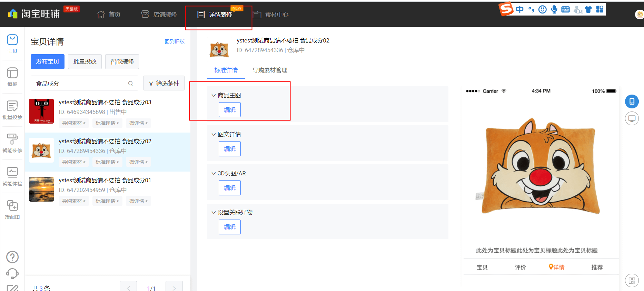Click the search magnifier icon

[130, 83]
